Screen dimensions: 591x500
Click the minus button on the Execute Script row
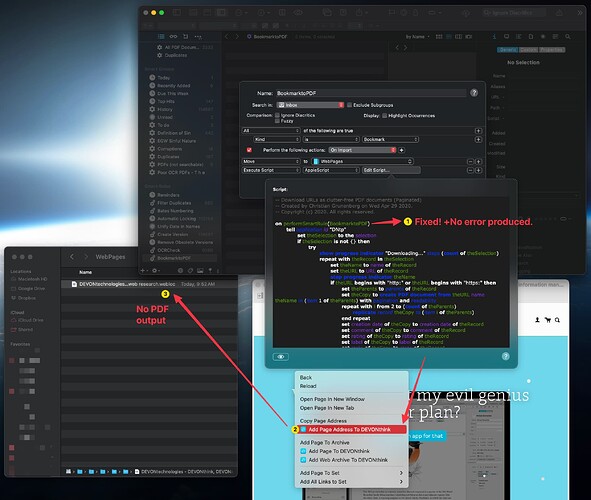[470, 170]
